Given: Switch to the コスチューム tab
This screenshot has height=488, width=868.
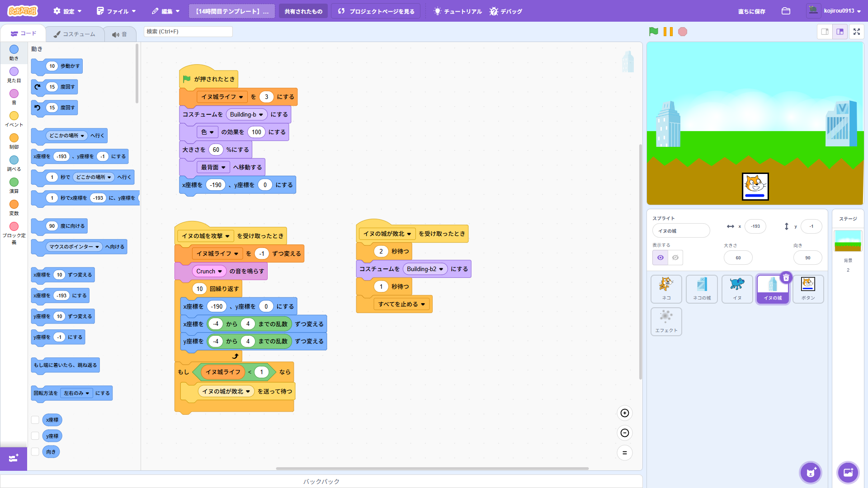Looking at the screenshot, I should 75,34.
